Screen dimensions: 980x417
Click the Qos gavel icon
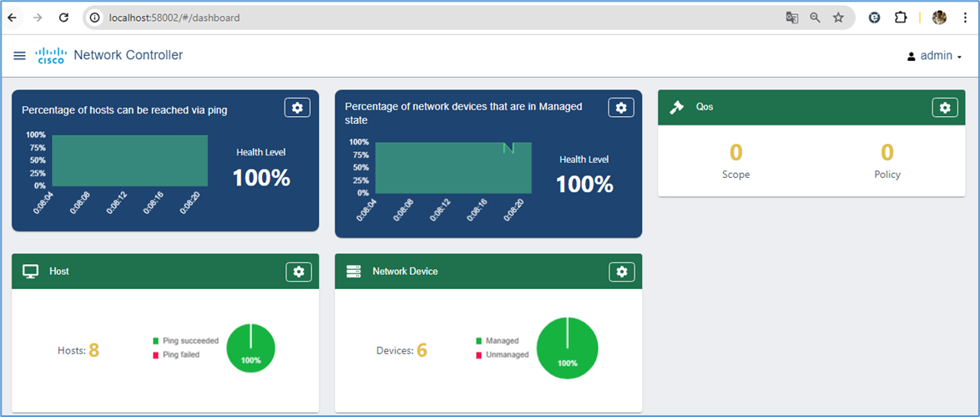click(677, 107)
